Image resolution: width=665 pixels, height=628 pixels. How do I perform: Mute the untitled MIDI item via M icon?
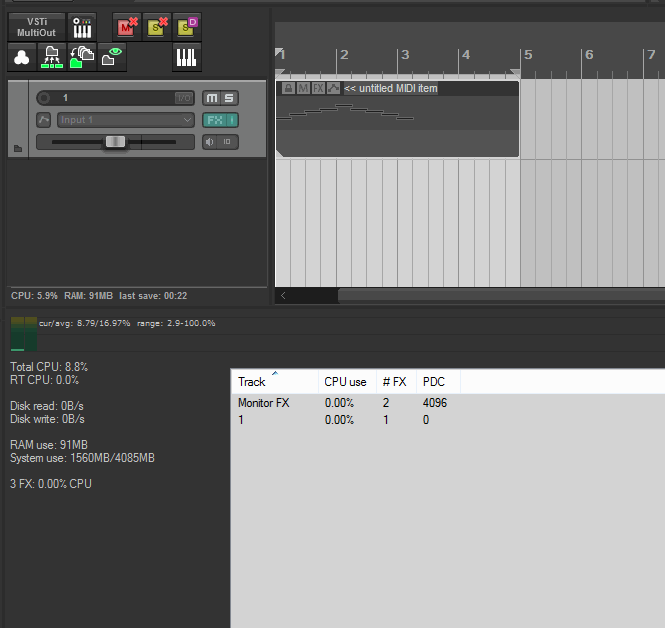303,88
